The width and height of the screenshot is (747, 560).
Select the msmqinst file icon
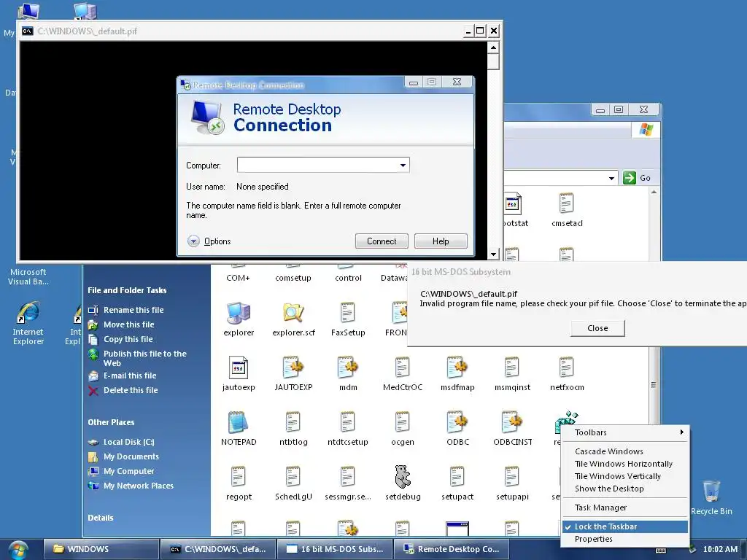coord(512,367)
